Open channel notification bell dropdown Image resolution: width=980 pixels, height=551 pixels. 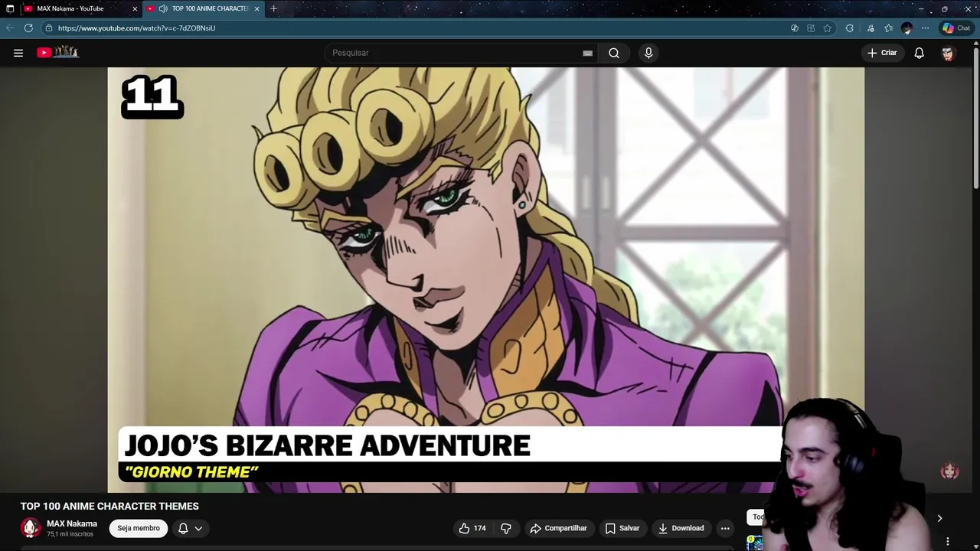pos(191,528)
